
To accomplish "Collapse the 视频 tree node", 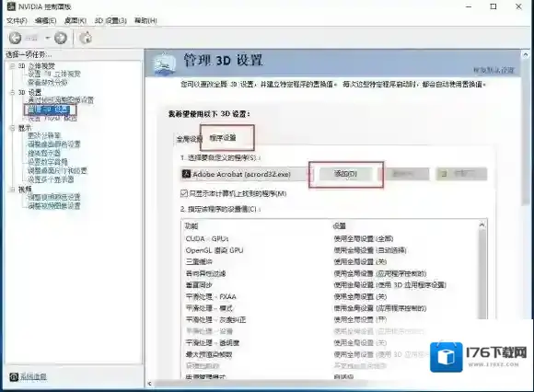I will [x=12, y=190].
